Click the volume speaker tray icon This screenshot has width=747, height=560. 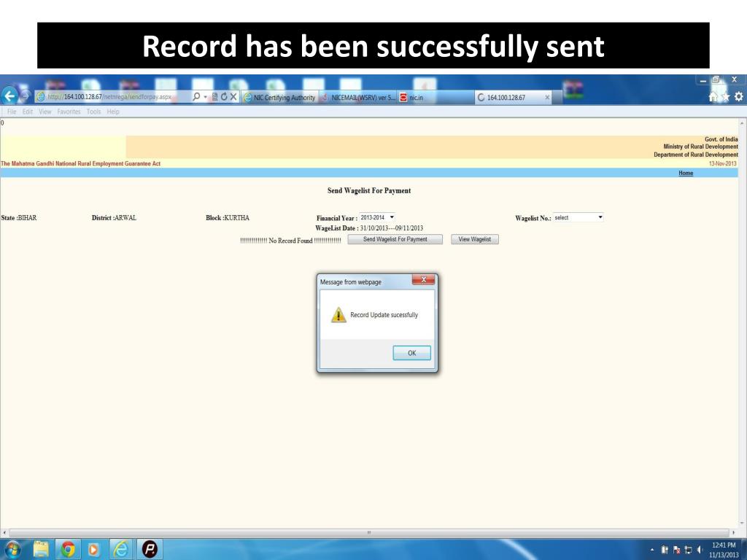[700, 550]
